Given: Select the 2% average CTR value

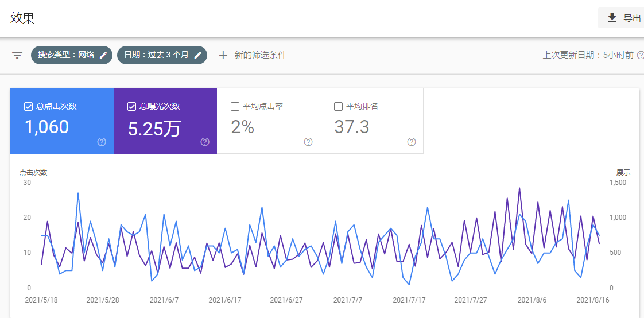Looking at the screenshot, I should point(242,127).
